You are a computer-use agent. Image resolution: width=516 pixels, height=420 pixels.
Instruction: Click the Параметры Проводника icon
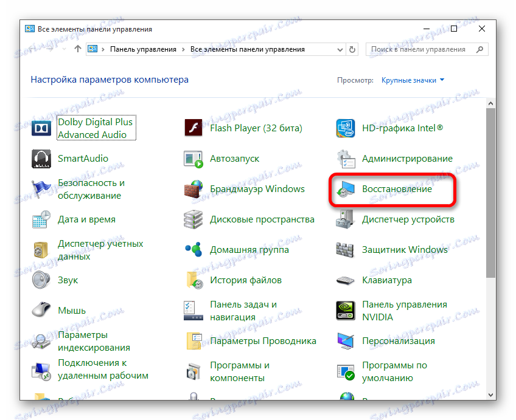194,341
